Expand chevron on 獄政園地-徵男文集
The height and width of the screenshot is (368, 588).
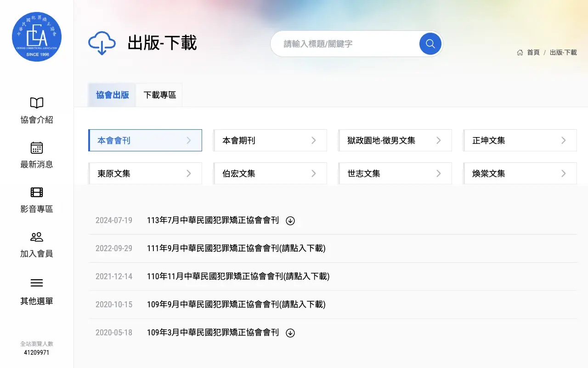[439, 140]
